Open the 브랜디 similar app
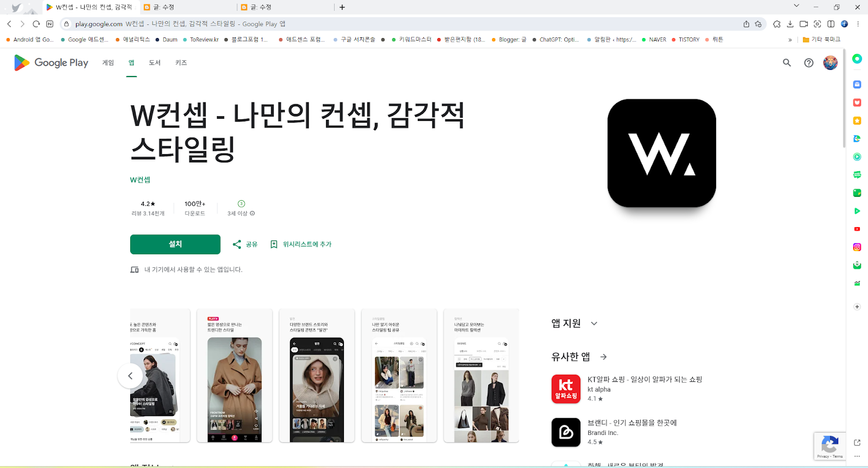This screenshot has width=868, height=468. (x=614, y=432)
